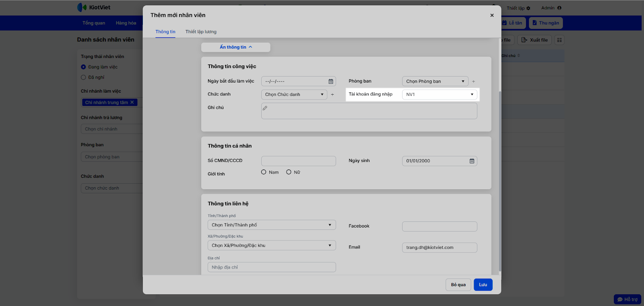Select the Nữ gender radio button

coord(289,172)
